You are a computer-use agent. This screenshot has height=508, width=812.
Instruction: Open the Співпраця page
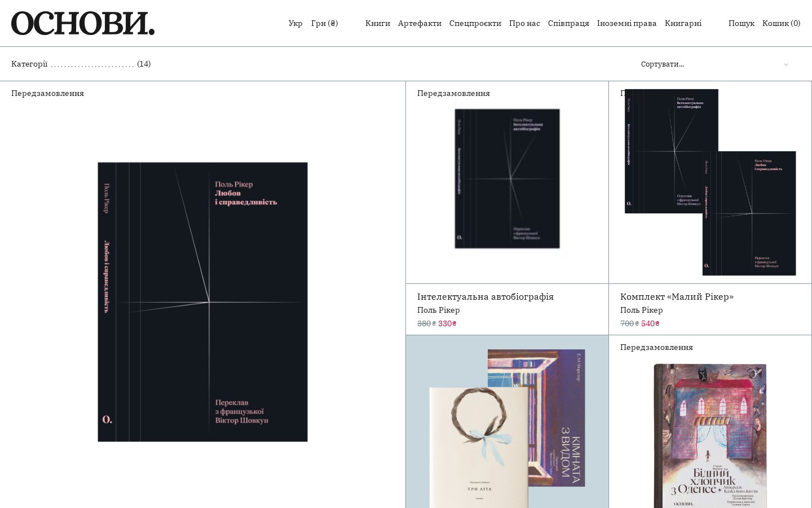[x=568, y=24]
